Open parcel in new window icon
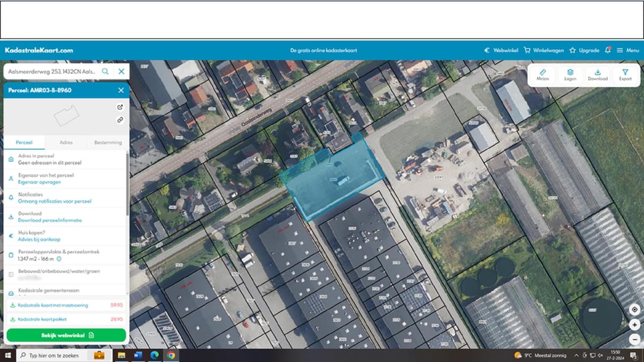This screenshot has height=362, width=644. [x=120, y=107]
